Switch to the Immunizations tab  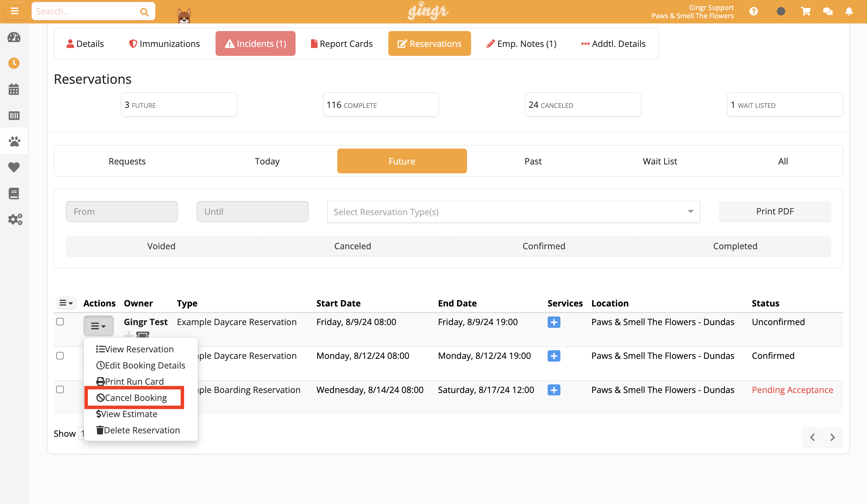[x=164, y=44]
